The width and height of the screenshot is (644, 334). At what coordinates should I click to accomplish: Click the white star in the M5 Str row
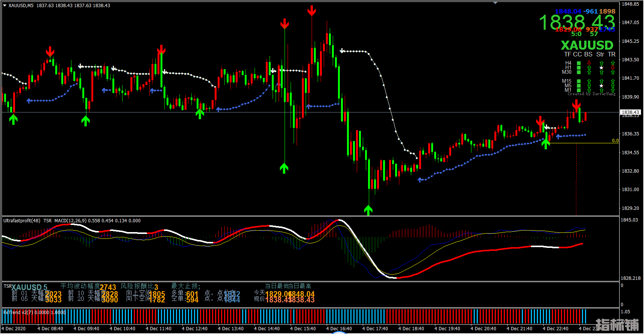point(601,86)
